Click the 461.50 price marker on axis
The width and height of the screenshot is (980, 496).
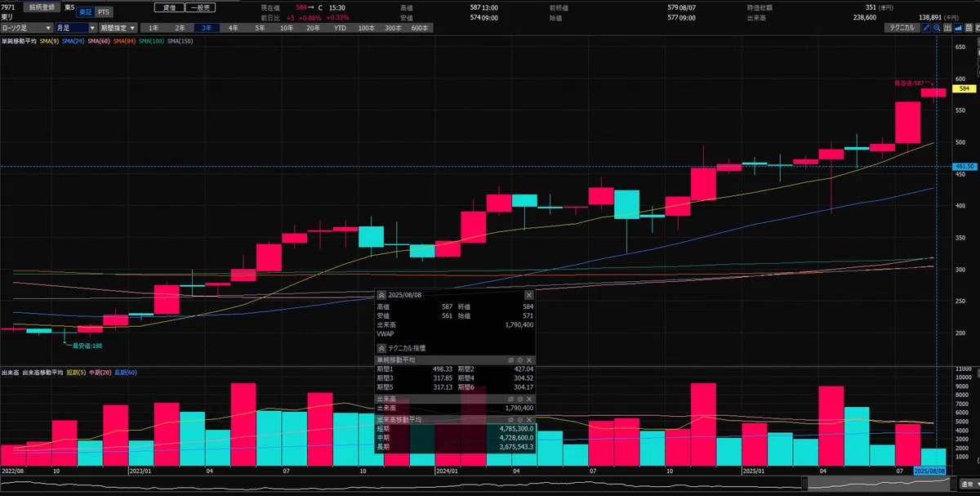[x=964, y=166]
